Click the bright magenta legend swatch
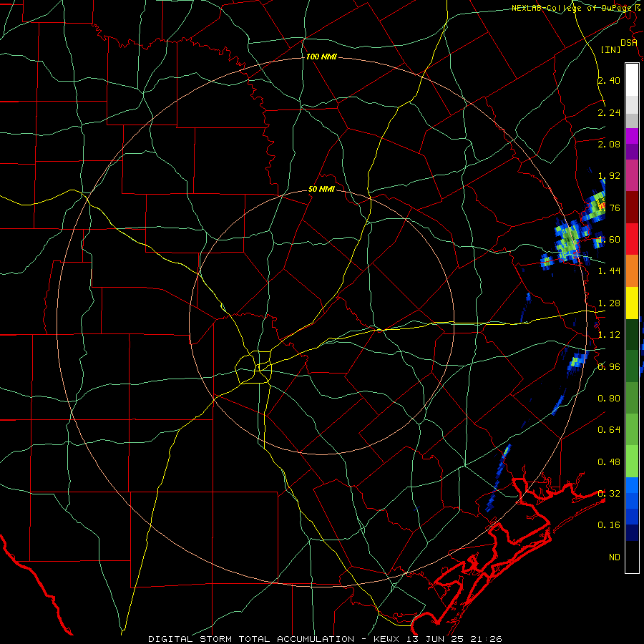 pos(632,136)
